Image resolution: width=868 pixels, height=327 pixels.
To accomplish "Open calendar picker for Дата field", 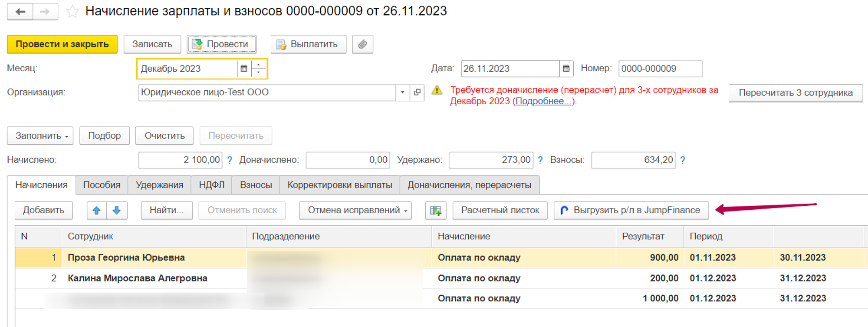I will click(x=566, y=69).
